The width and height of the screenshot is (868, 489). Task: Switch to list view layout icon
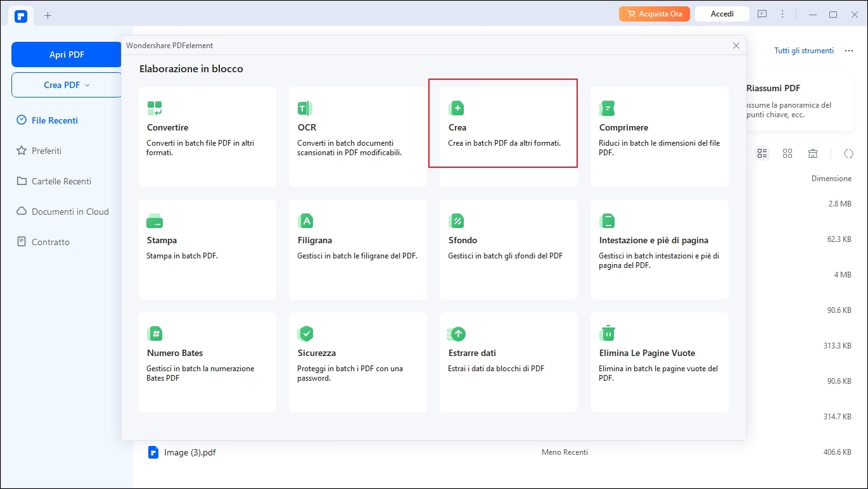pyautogui.click(x=762, y=153)
